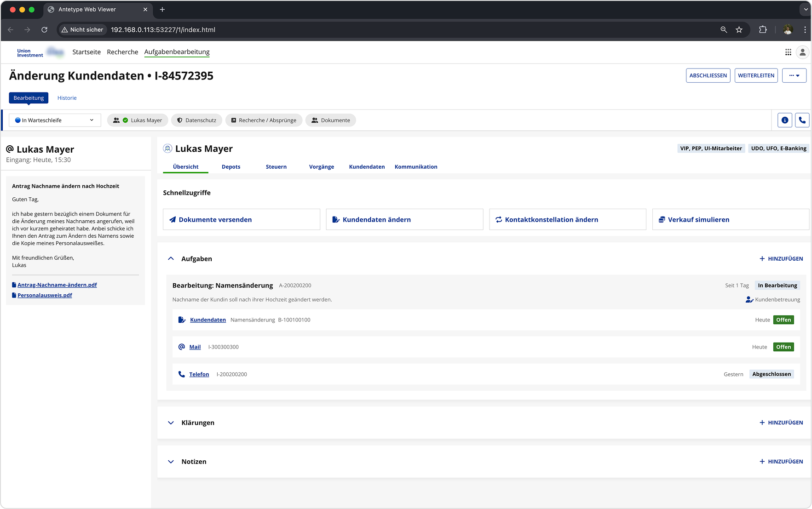This screenshot has height=509, width=812.
Task: Click the VIP, PEP, UI-Mitarbeiter tag
Action: (711, 149)
